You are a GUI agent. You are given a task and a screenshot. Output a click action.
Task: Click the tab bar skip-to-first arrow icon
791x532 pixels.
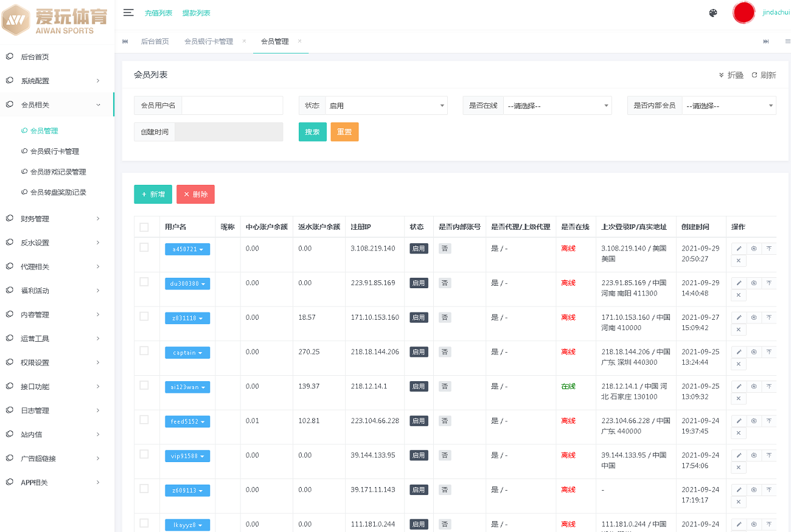coord(125,41)
